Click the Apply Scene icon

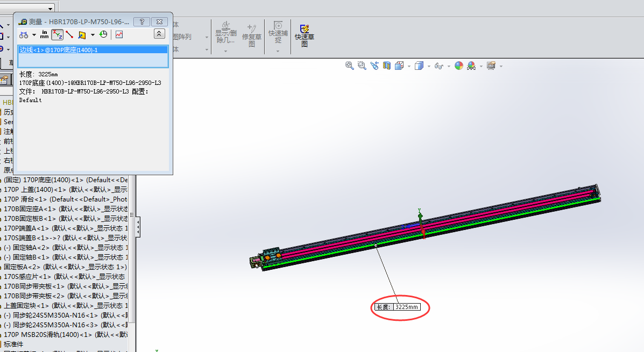[471, 66]
